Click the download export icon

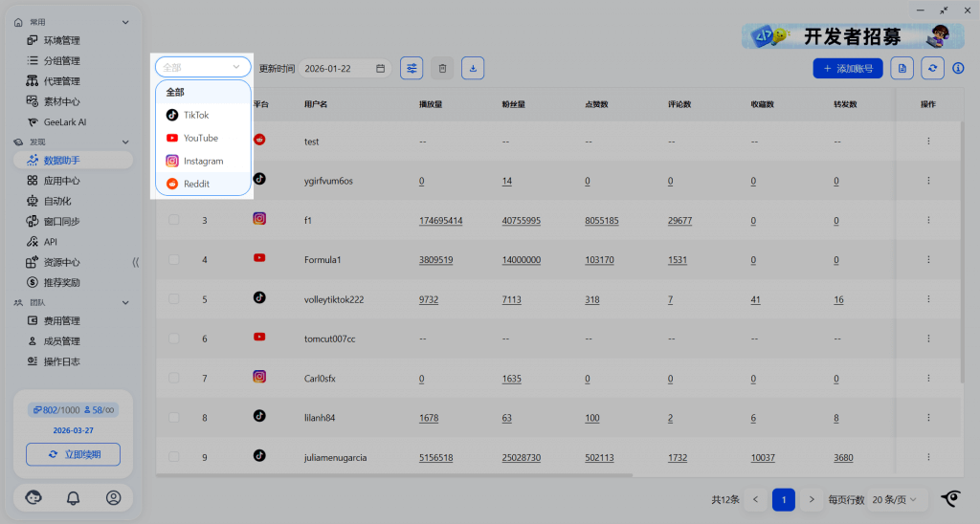coord(473,68)
